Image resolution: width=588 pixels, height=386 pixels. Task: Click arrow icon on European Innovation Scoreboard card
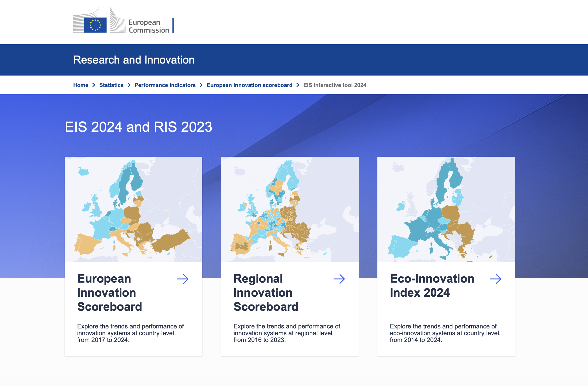(x=183, y=279)
